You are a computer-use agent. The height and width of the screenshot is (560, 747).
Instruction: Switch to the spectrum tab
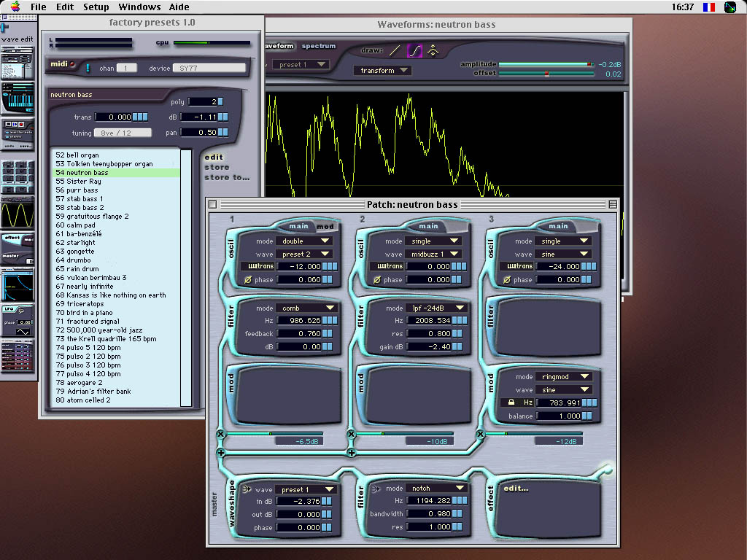(x=319, y=46)
